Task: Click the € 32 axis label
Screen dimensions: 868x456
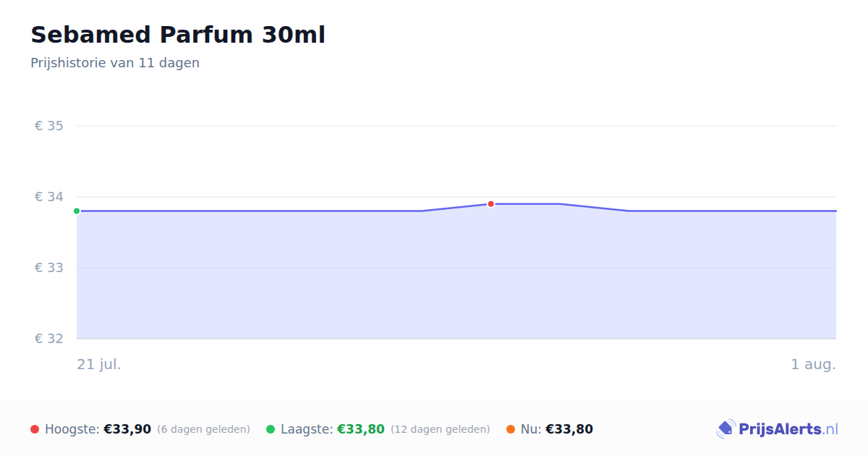Action: click(49, 339)
